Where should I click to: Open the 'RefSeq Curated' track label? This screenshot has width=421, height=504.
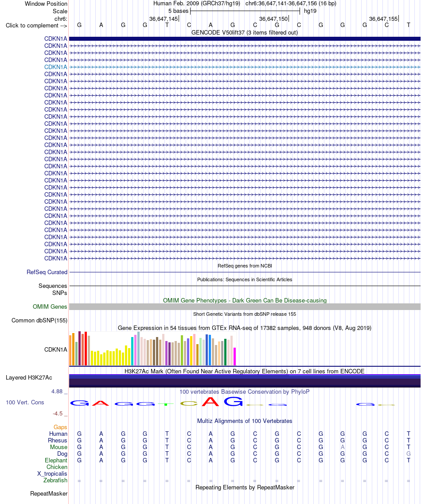[47, 272]
